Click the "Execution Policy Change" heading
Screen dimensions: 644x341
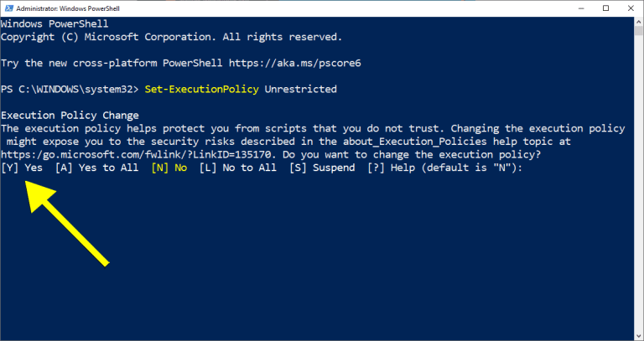pos(70,115)
